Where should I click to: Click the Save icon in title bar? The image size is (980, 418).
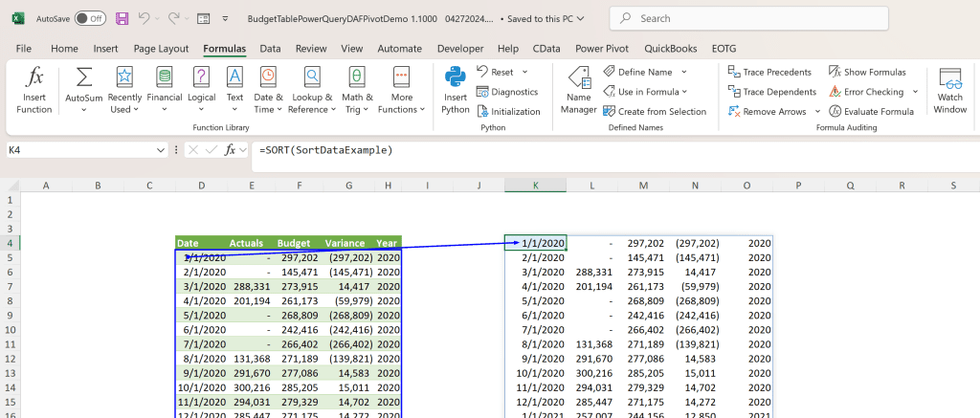click(x=122, y=18)
